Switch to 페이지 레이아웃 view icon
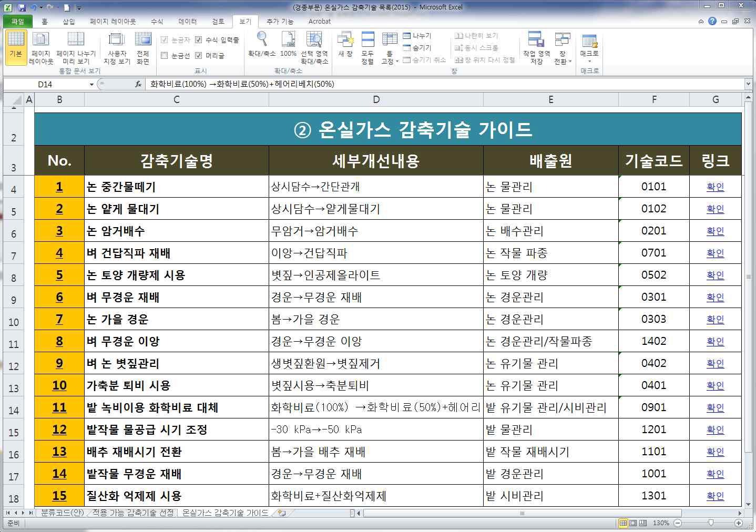This screenshot has height=532, width=756. pyautogui.click(x=41, y=47)
